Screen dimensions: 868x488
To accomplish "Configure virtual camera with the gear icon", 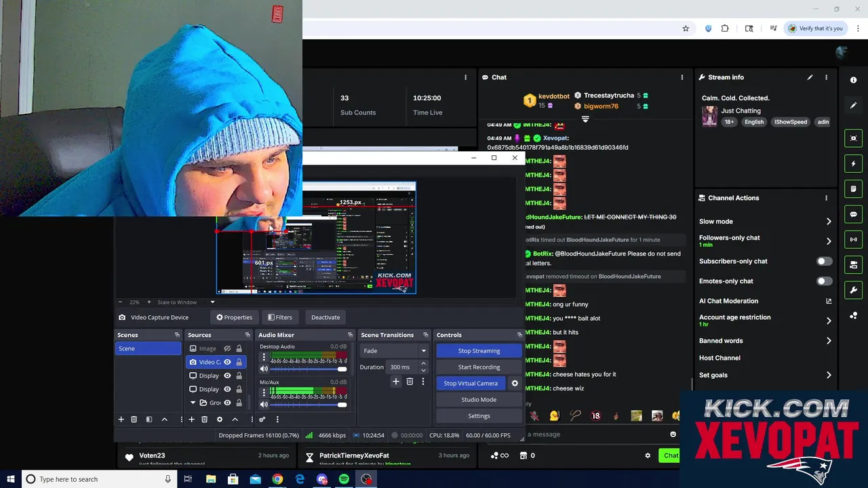I will coord(515,384).
